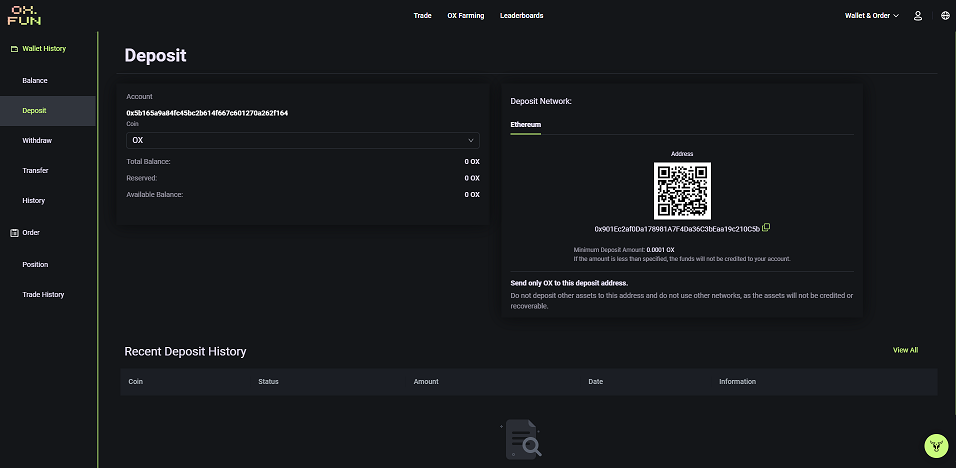Open the Trade menu
The image size is (956, 468).
(x=423, y=16)
